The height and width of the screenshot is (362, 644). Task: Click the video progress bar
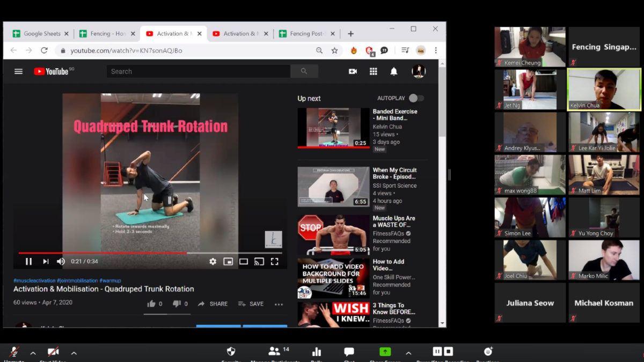pyautogui.click(x=150, y=253)
